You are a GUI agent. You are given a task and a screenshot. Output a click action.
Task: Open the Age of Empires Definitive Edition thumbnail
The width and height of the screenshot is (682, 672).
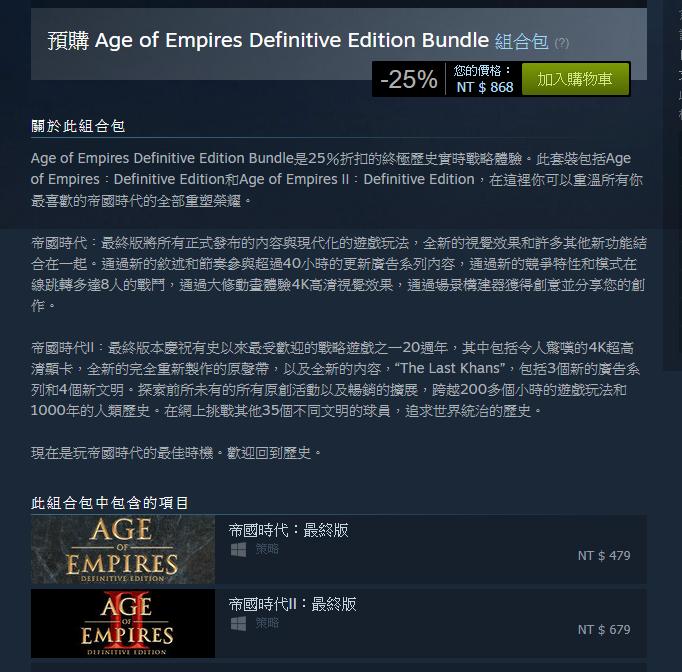pyautogui.click(x=123, y=549)
